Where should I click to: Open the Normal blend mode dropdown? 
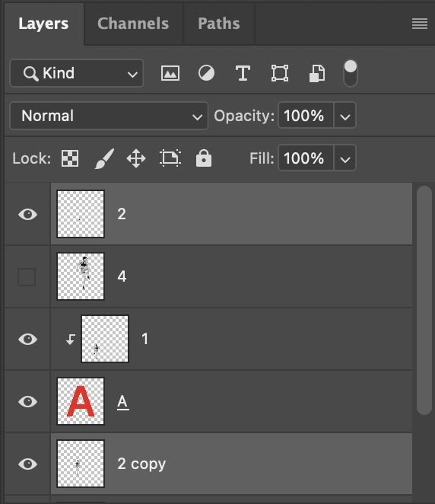coord(110,116)
